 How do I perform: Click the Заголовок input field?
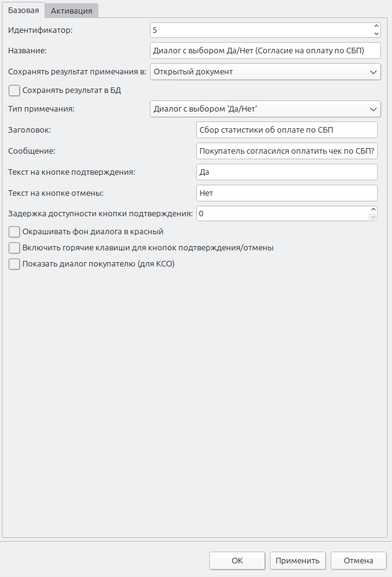(x=286, y=130)
